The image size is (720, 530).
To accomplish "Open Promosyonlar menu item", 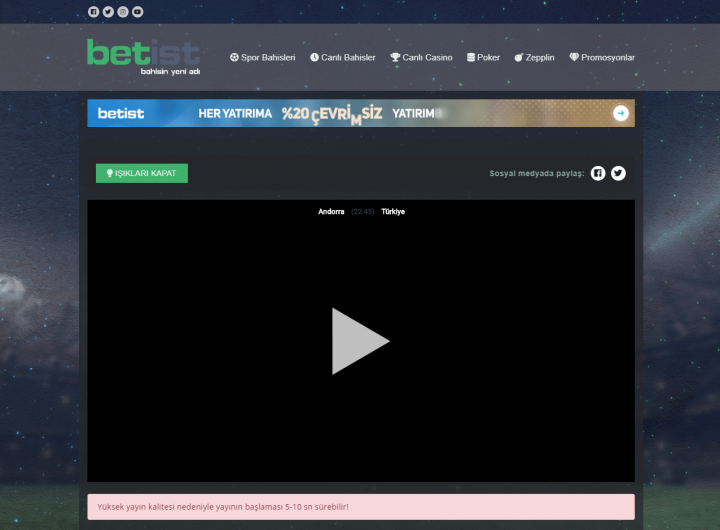I will (602, 57).
